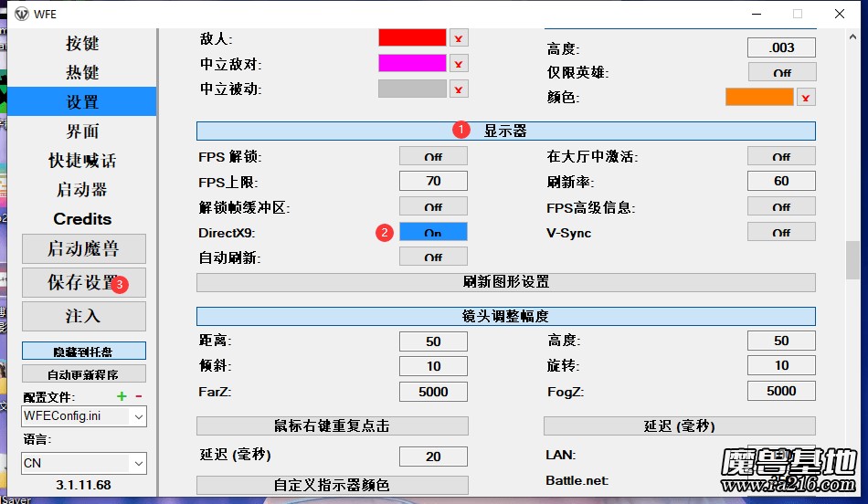Open the 界面 section in sidebar
Image resolution: width=868 pixels, height=504 pixels.
tap(82, 131)
